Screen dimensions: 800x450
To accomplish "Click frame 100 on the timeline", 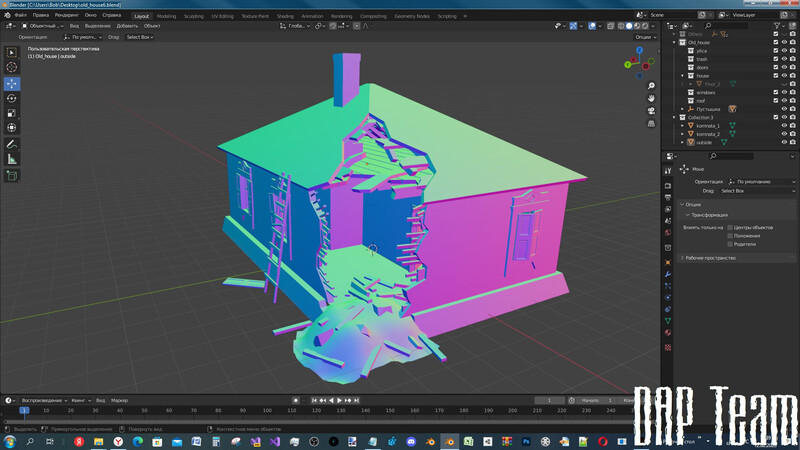I will (x=267, y=410).
